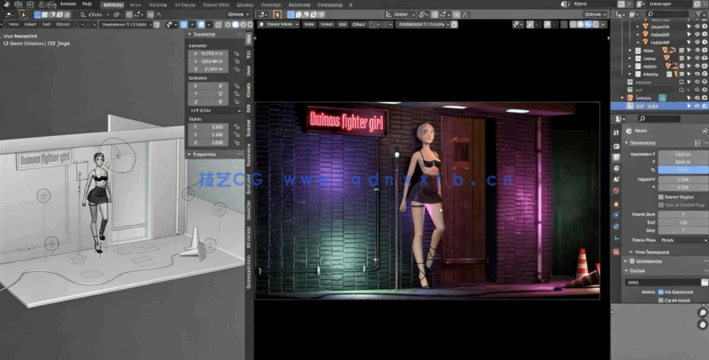709x360 pixels.
Task: Open View menu in solid-shaded viewport
Action: click(x=13, y=24)
